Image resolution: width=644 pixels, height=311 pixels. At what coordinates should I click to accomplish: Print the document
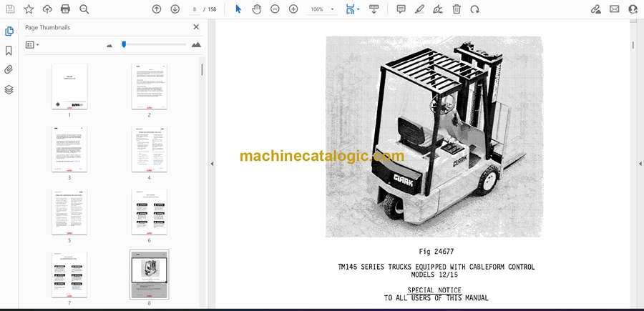65,9
